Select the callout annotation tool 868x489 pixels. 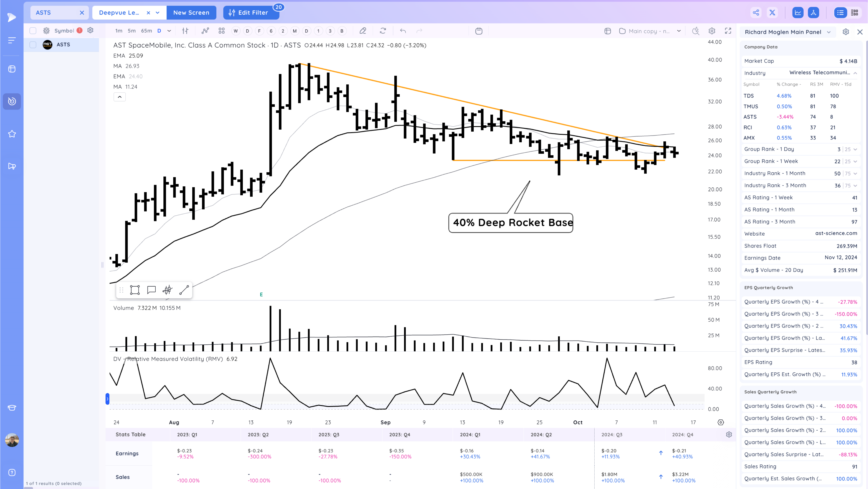(151, 290)
